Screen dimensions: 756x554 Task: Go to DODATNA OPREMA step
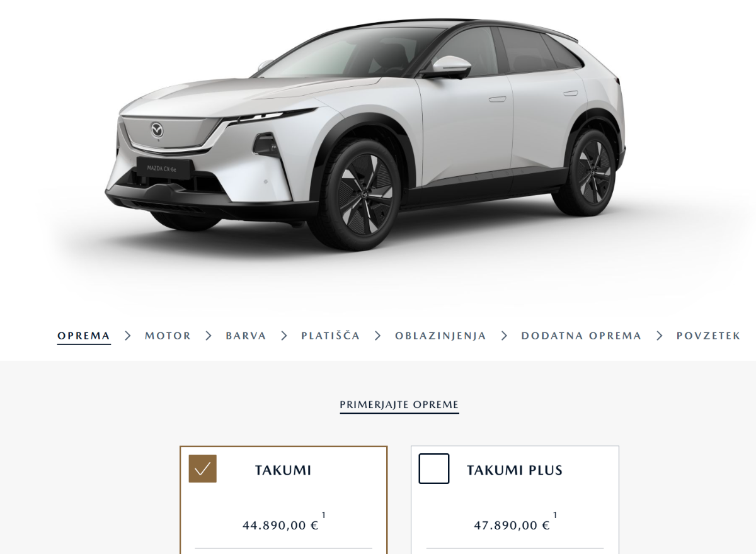pos(581,336)
